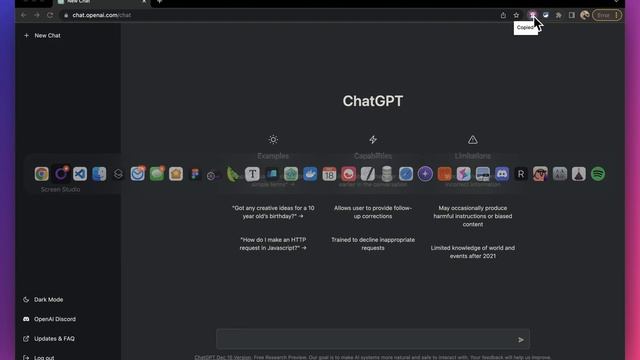640x360 pixels.
Task: Open the blue mail app with badge
Action: [138, 174]
